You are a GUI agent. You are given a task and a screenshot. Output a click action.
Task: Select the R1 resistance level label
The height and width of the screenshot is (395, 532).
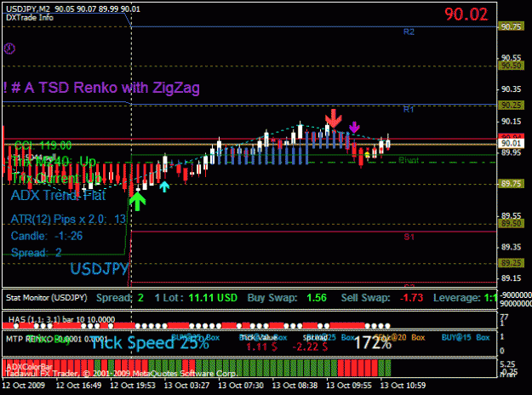click(409, 109)
